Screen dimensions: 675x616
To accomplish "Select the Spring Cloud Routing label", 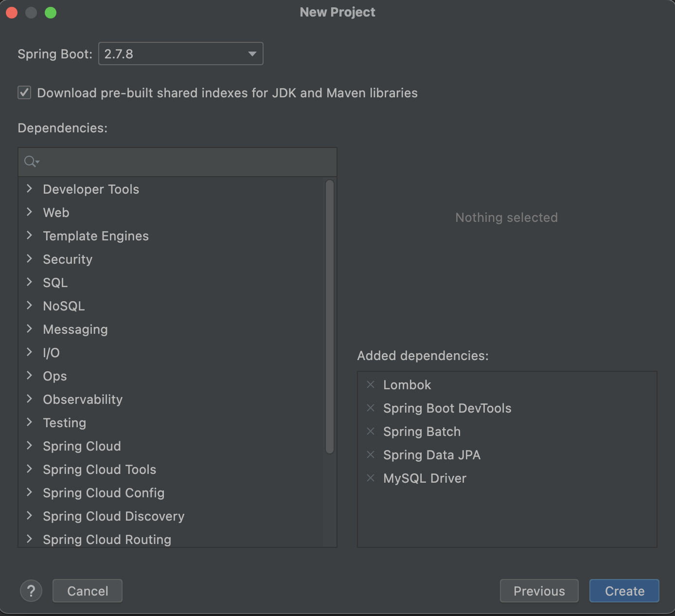I will pos(107,540).
